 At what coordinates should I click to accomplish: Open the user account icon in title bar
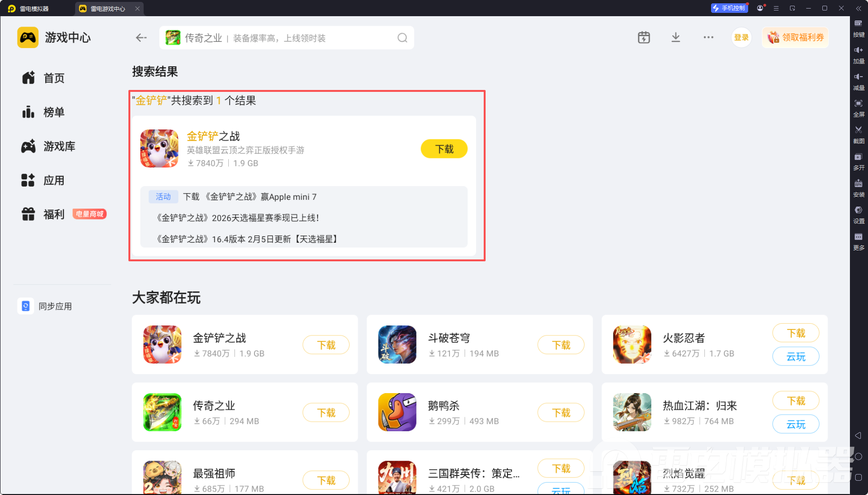(760, 8)
